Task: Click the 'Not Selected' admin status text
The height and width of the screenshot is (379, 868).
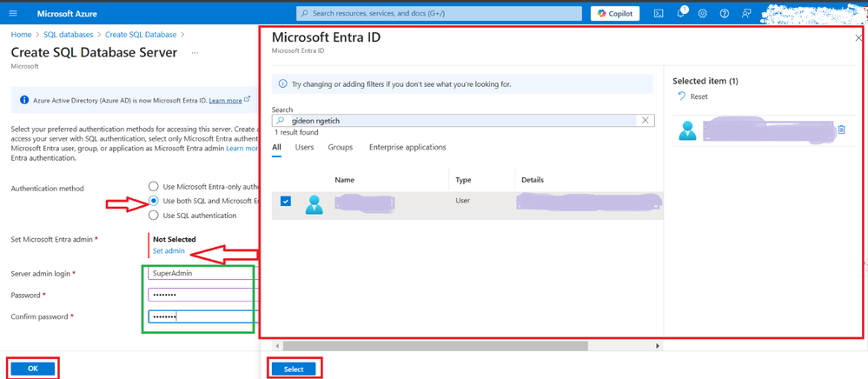Action: tap(175, 239)
